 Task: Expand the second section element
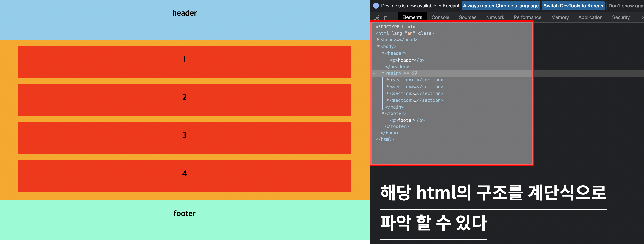pos(388,86)
